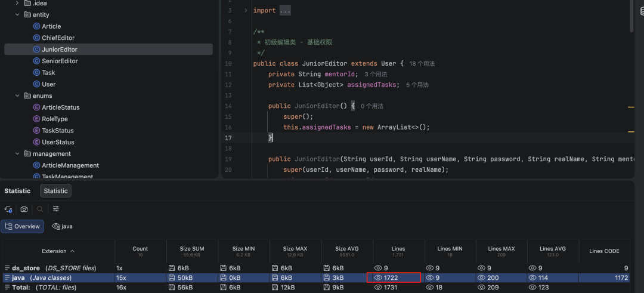Open the Article class

click(x=51, y=26)
